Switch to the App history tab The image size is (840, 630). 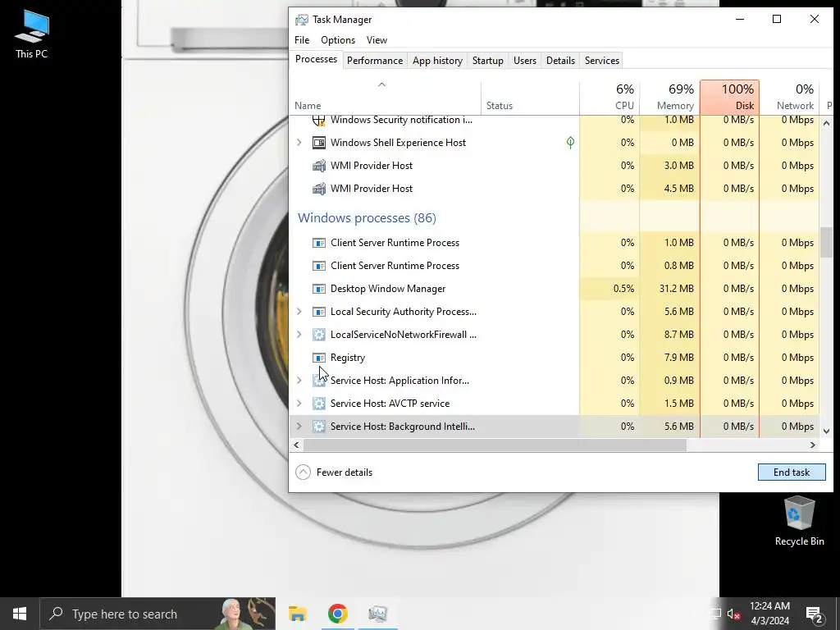pyautogui.click(x=437, y=61)
